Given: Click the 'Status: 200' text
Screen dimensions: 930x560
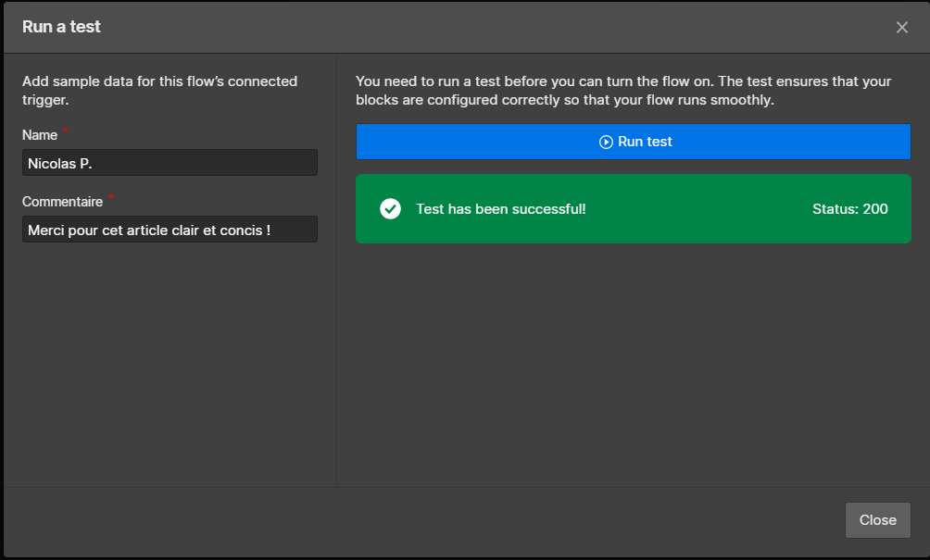Looking at the screenshot, I should pos(849,209).
